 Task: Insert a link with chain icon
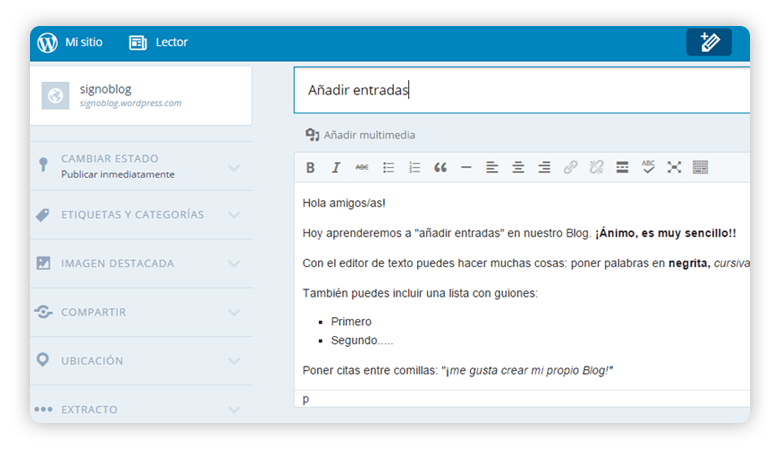click(570, 167)
